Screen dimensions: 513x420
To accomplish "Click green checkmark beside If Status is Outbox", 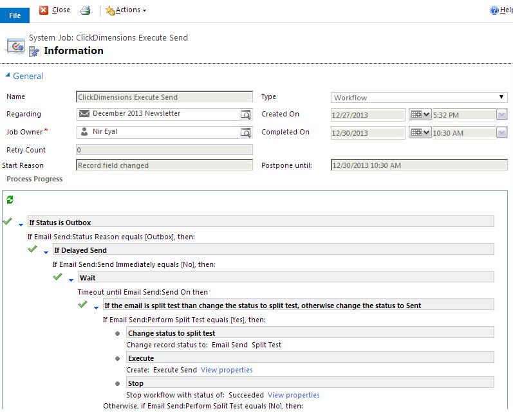I will (8, 221).
